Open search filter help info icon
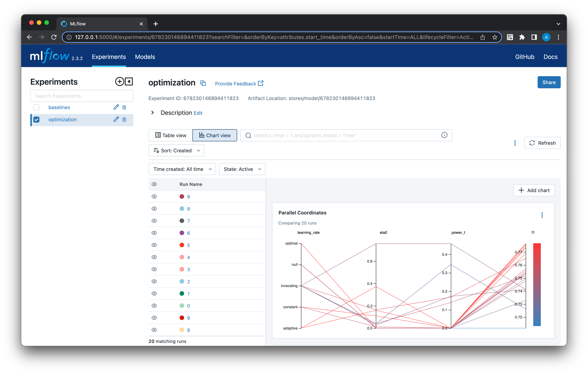588x374 pixels. coord(444,135)
